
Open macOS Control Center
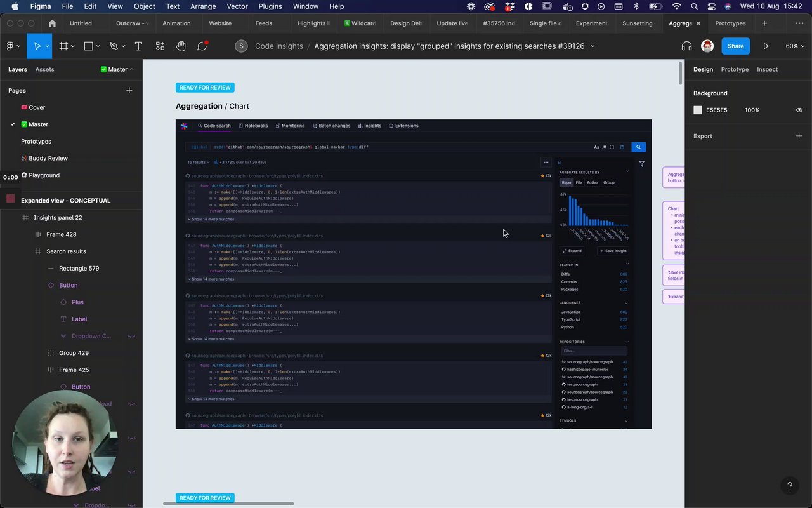coord(711,6)
